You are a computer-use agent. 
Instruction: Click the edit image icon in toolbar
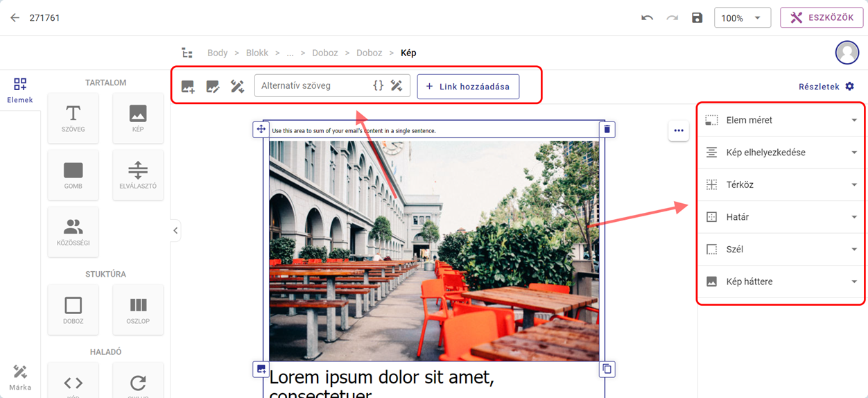213,87
